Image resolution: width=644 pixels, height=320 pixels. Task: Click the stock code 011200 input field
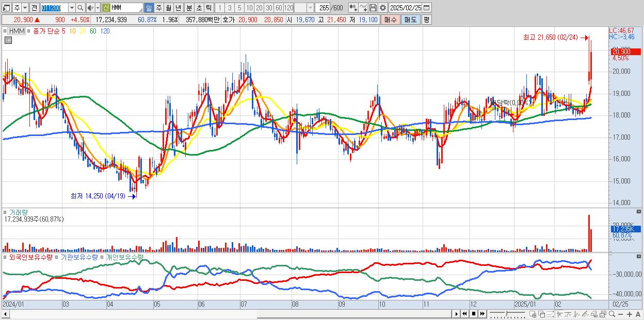[54, 8]
